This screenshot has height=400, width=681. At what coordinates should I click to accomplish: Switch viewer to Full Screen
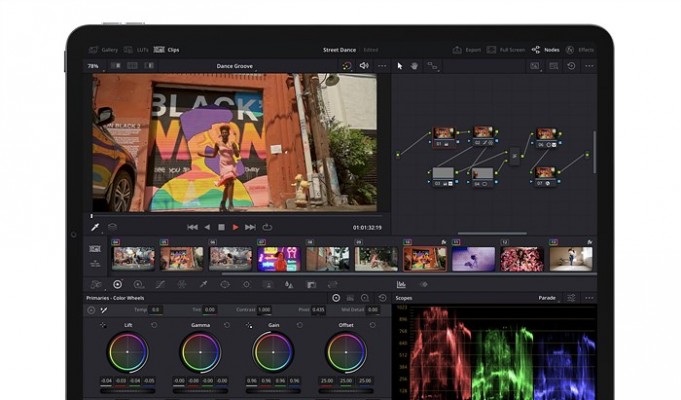[x=506, y=50]
